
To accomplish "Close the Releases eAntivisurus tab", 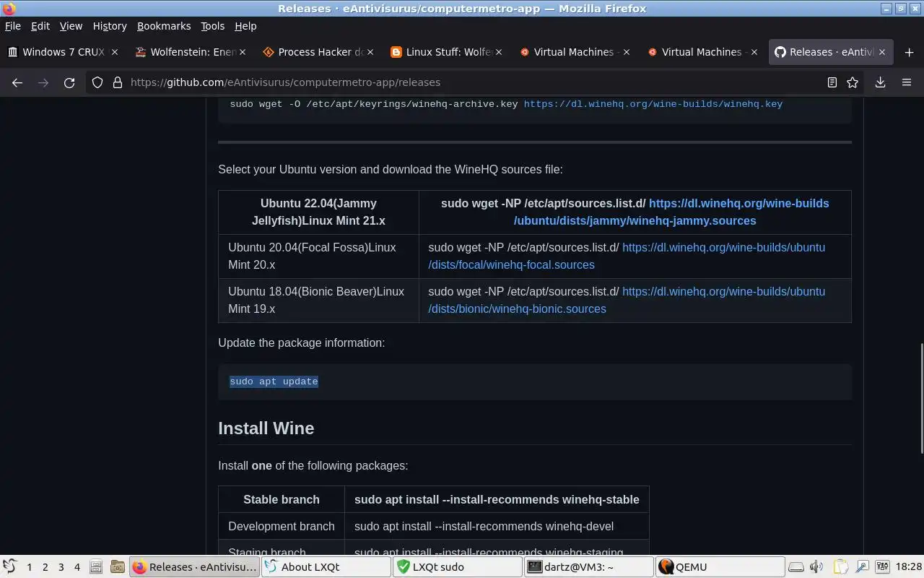I will 883,52.
